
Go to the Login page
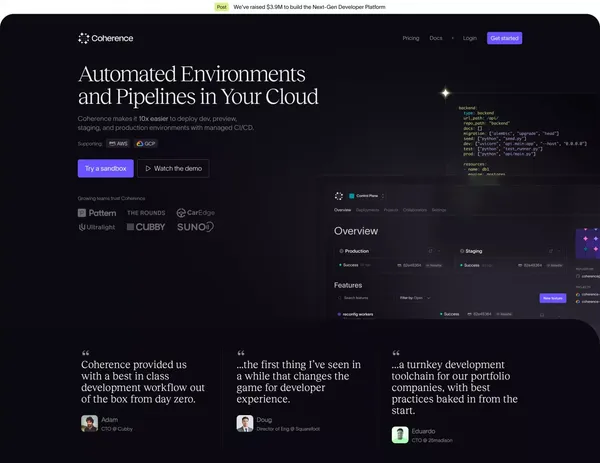(470, 38)
